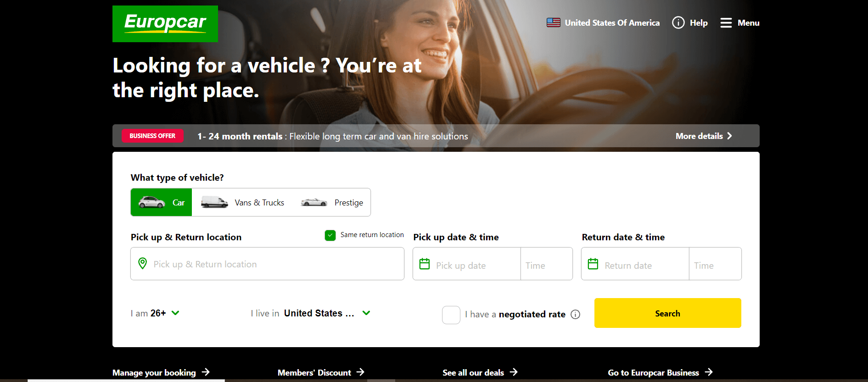Click the 'Same return location' label text

point(372,235)
